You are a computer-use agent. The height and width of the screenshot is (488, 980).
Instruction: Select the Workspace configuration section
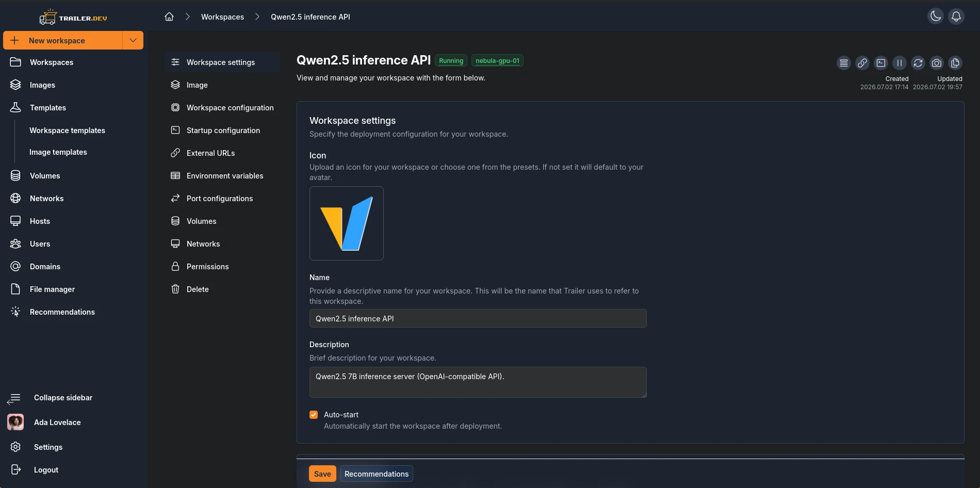(222, 108)
